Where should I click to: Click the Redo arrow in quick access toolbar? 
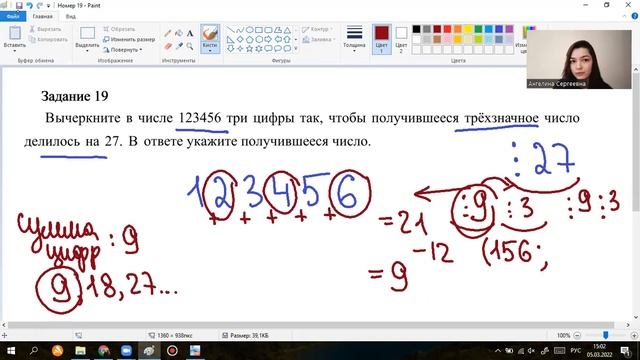[x=40, y=5]
